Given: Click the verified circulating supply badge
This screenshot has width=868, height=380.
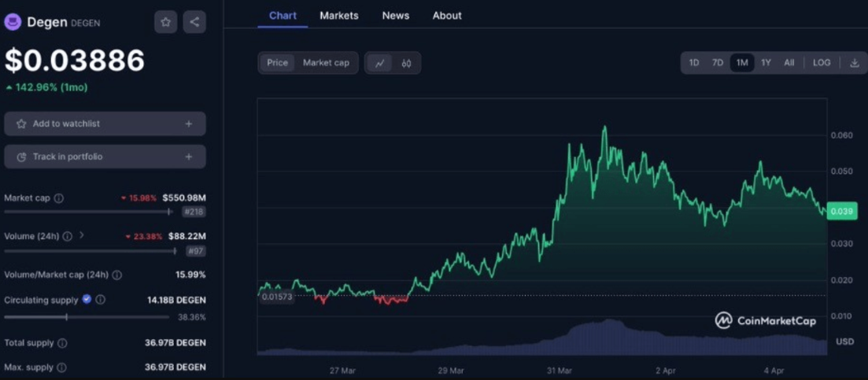Looking at the screenshot, I should click(87, 299).
